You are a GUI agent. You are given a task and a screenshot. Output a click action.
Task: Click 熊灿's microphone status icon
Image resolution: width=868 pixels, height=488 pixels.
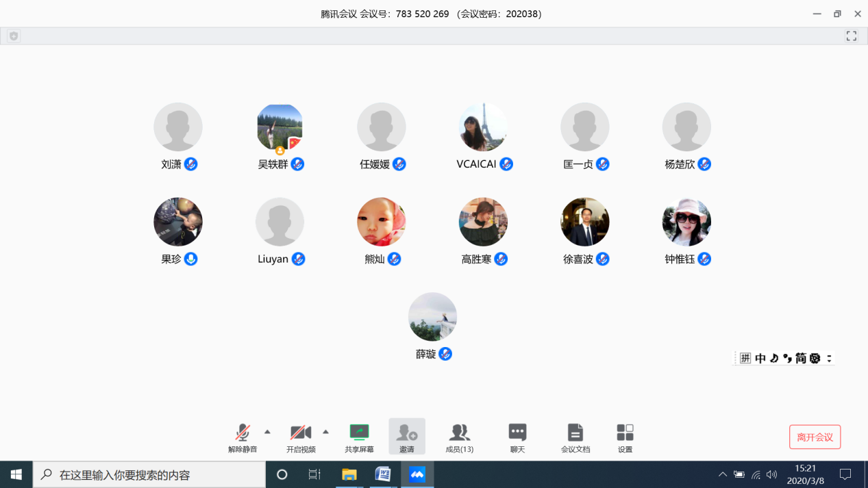(394, 259)
